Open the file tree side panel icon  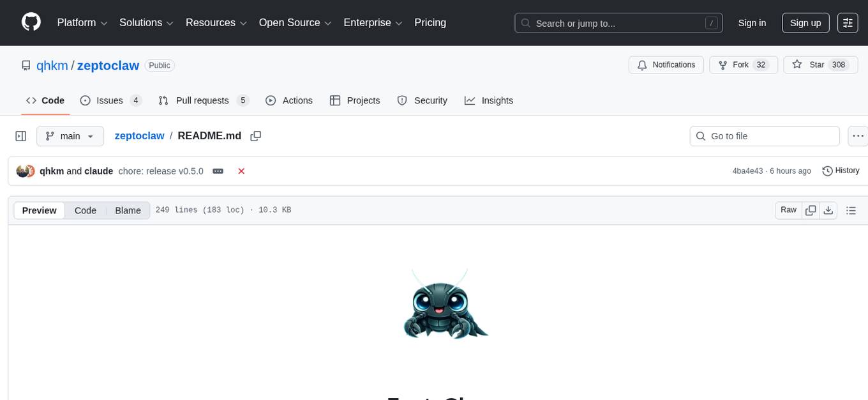click(x=21, y=135)
